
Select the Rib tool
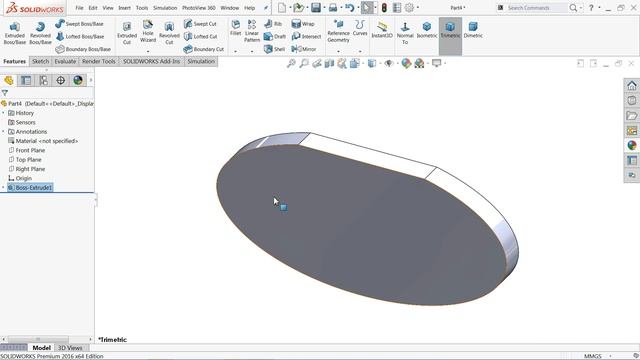point(273,24)
